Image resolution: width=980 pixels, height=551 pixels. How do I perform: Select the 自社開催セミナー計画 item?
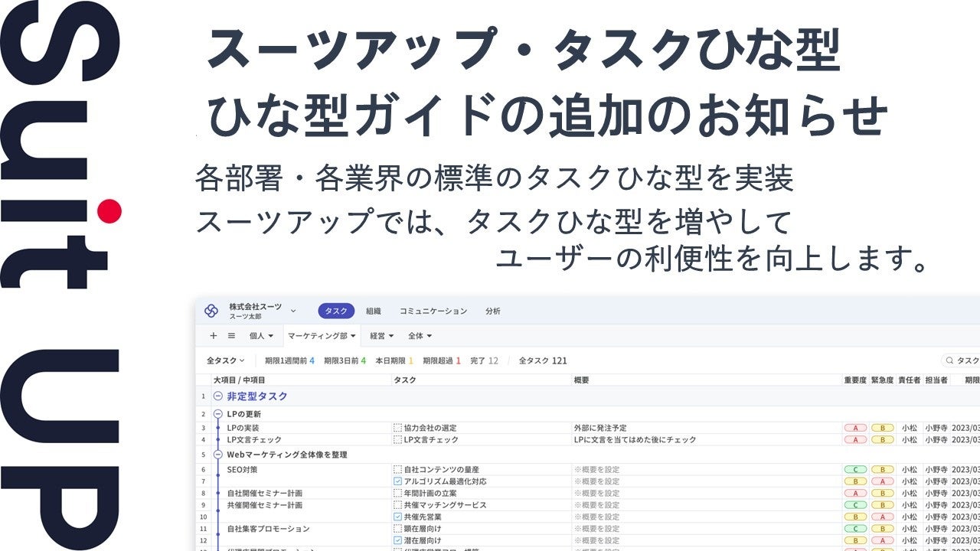[264, 494]
